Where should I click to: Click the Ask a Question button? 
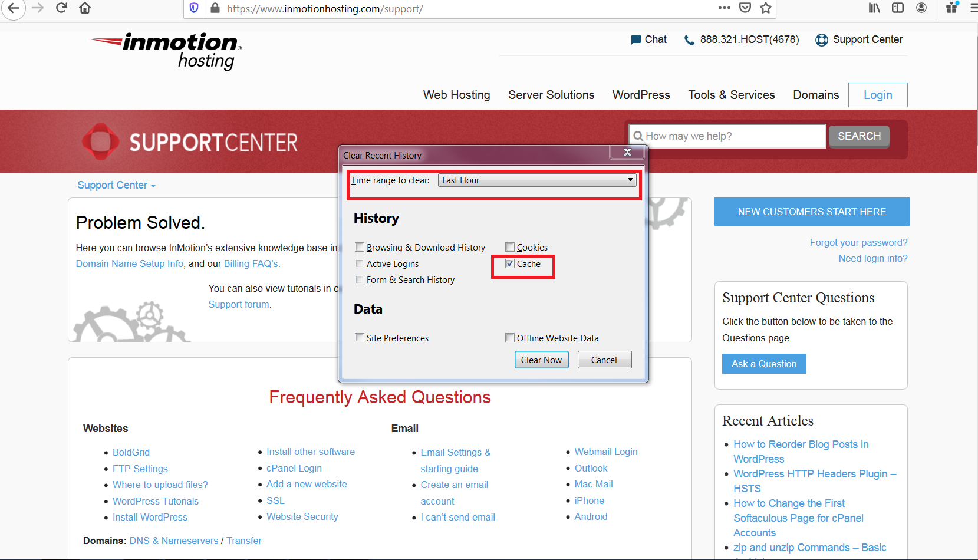[x=764, y=364]
